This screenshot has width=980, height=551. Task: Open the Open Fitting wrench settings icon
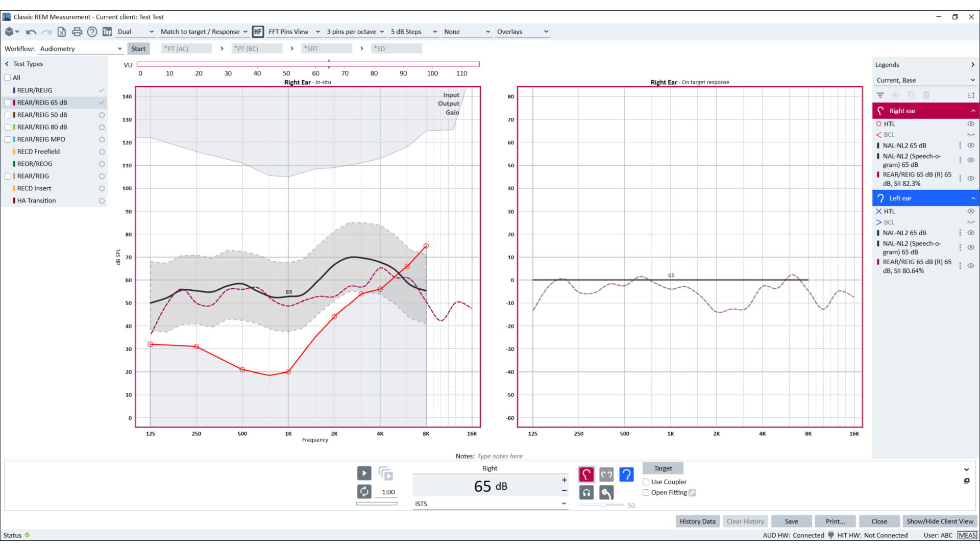[x=692, y=493]
